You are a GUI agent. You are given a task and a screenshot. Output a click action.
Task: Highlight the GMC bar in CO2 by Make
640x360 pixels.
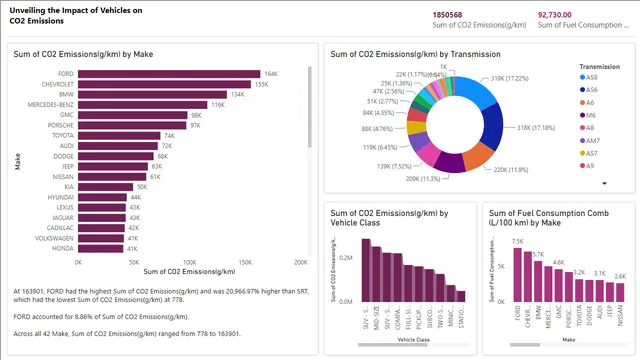[133, 115]
